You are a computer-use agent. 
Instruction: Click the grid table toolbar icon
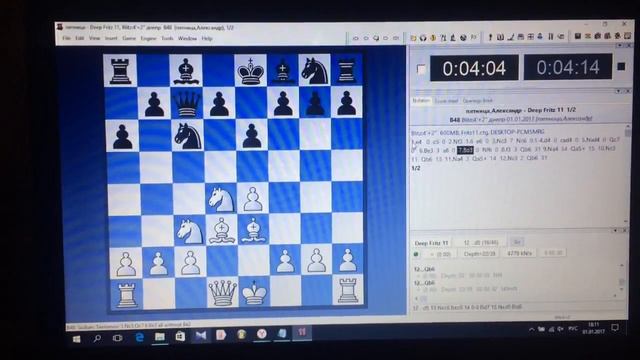coord(531,37)
